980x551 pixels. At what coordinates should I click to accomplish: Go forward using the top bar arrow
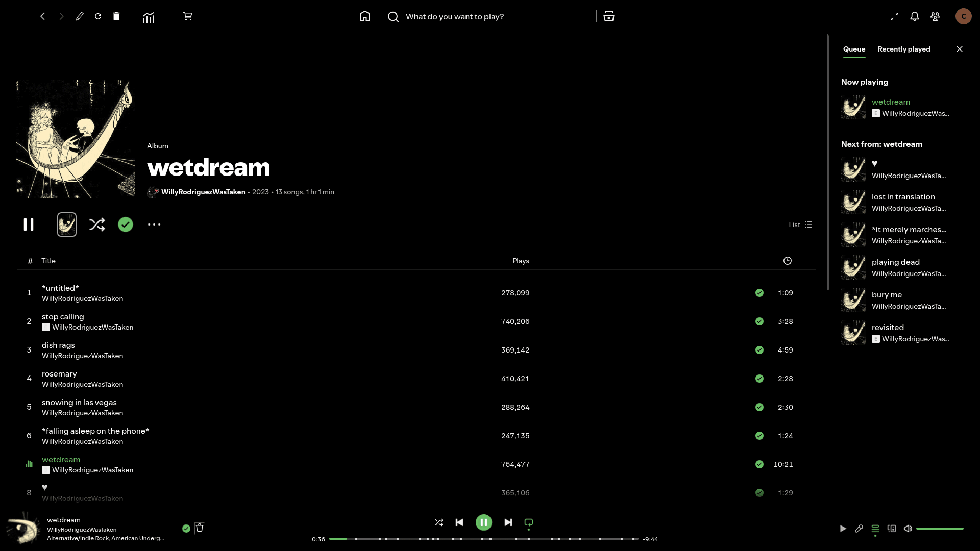point(61,16)
